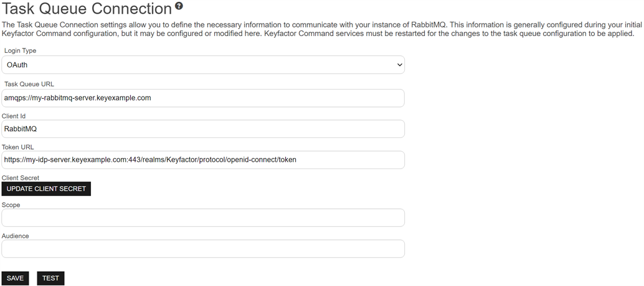Image resolution: width=644 pixels, height=286 pixels.
Task: Focus the empty Audience input field
Action: 203,249
